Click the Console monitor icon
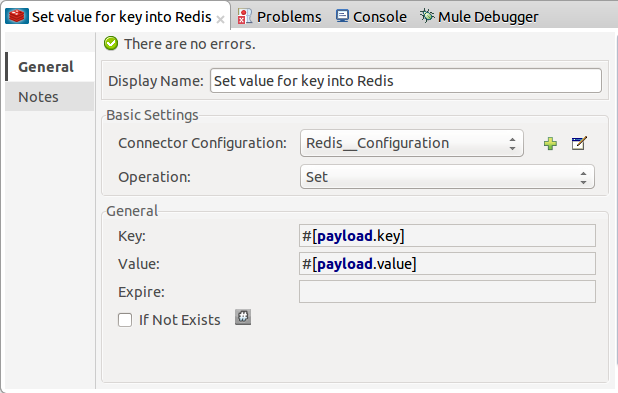Screen dimensions: 618x393 pos(342,16)
